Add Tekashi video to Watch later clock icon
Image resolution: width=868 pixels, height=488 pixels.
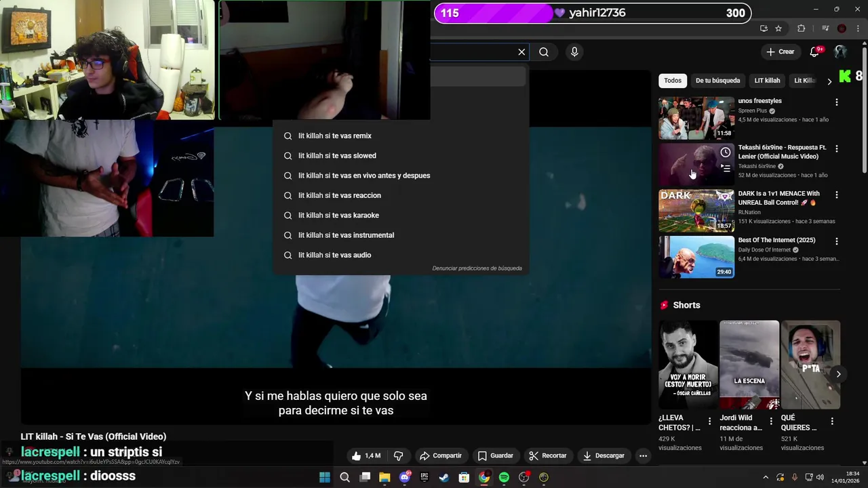tap(726, 152)
